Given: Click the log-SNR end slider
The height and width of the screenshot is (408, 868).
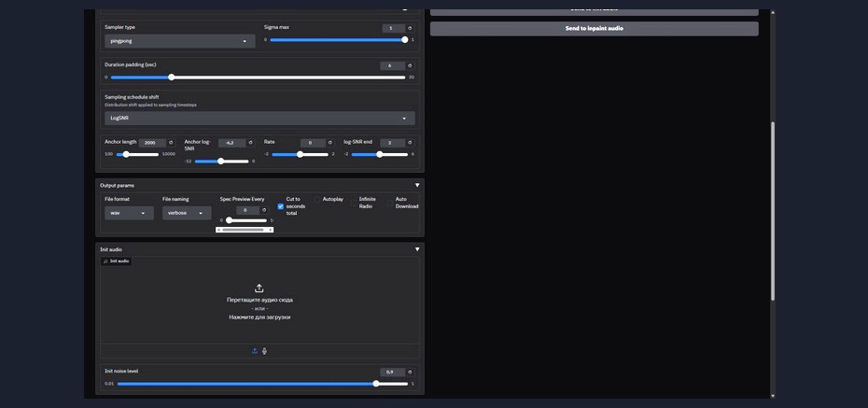Looking at the screenshot, I should (x=379, y=154).
